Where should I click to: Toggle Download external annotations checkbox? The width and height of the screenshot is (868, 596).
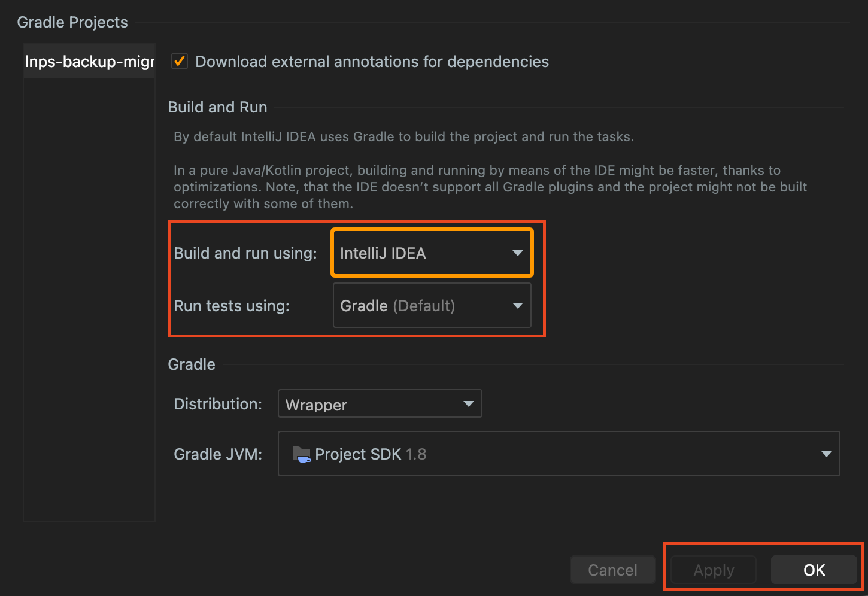pos(180,62)
